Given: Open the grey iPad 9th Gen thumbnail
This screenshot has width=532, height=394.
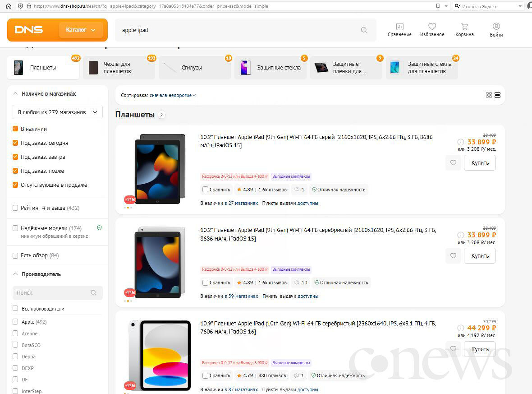Looking at the screenshot, I should (x=160, y=169).
